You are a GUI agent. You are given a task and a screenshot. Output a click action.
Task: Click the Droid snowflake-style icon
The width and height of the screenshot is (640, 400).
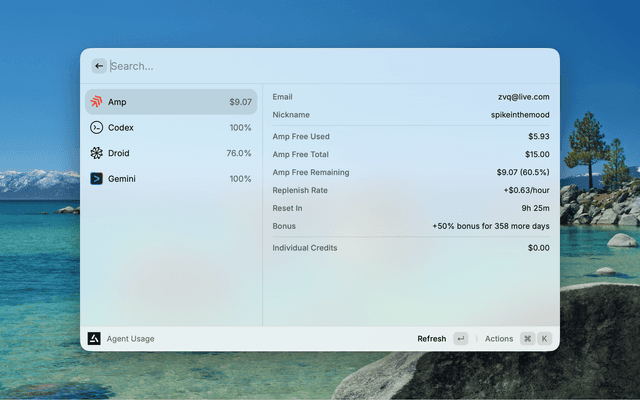(97, 153)
